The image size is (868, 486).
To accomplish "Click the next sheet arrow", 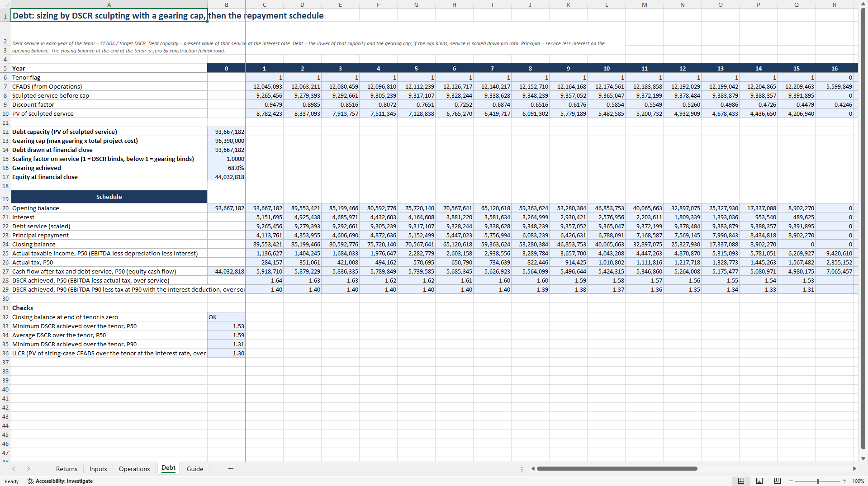I will [28, 469].
